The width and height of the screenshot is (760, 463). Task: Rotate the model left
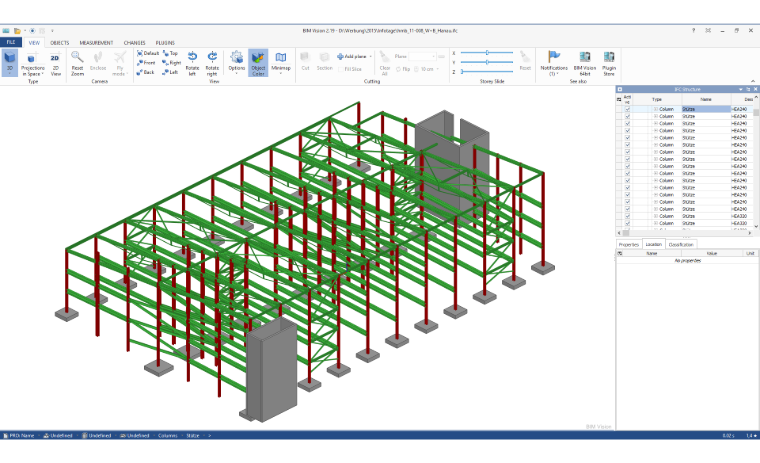tap(192, 63)
